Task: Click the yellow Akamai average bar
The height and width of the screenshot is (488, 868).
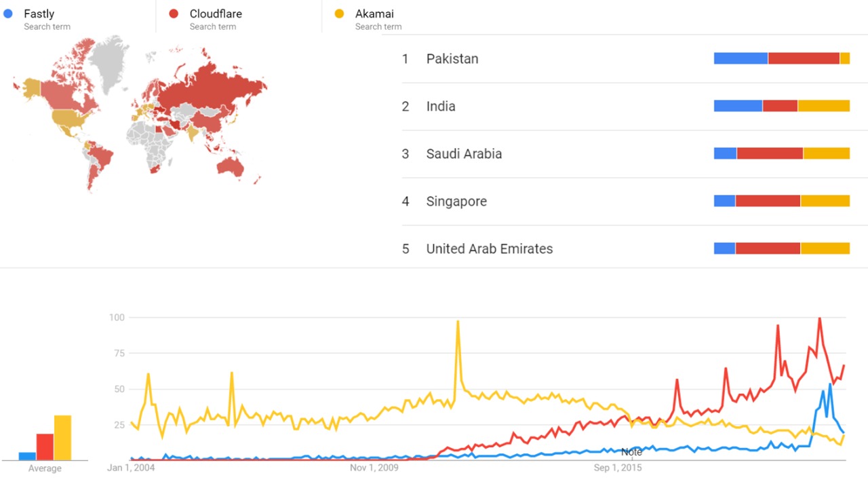Action: click(x=62, y=438)
